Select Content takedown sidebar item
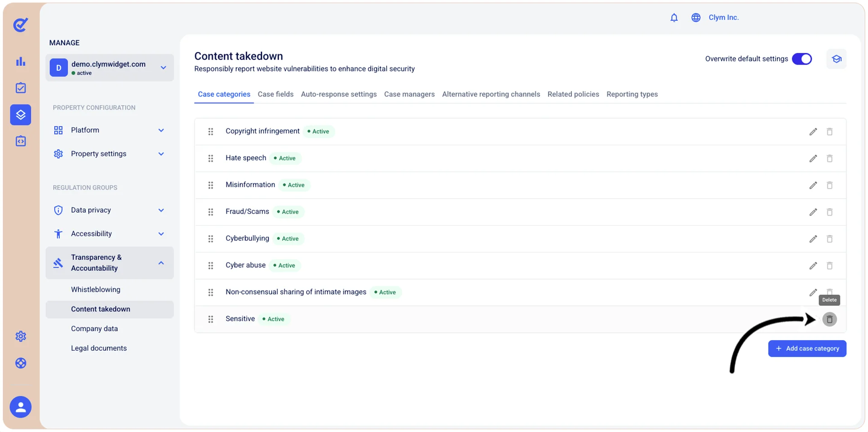Image resolution: width=868 pixels, height=432 pixels. point(110,309)
